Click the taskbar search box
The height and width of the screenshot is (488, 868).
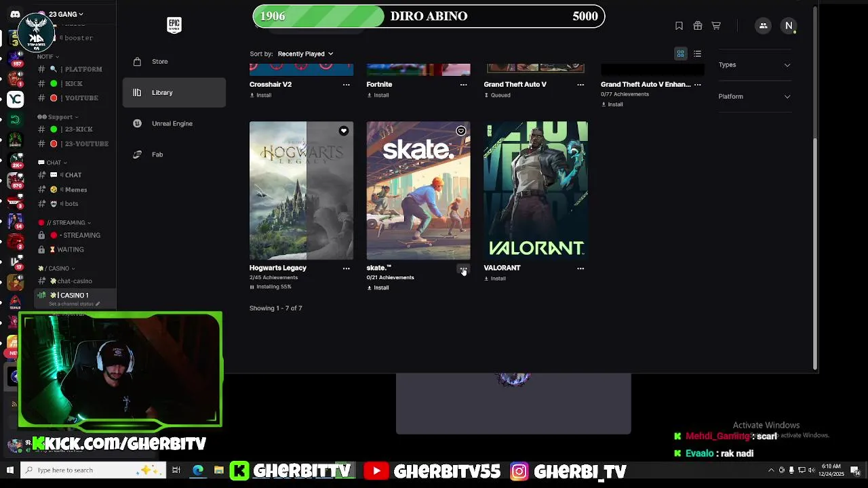[94, 470]
